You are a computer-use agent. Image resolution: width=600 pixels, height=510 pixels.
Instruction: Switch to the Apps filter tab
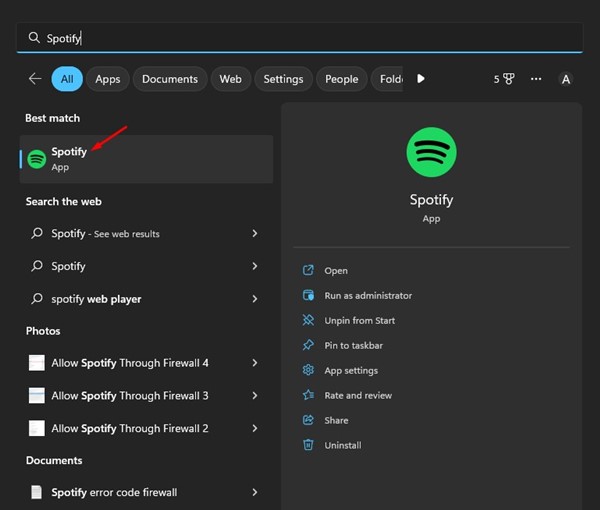[108, 79]
